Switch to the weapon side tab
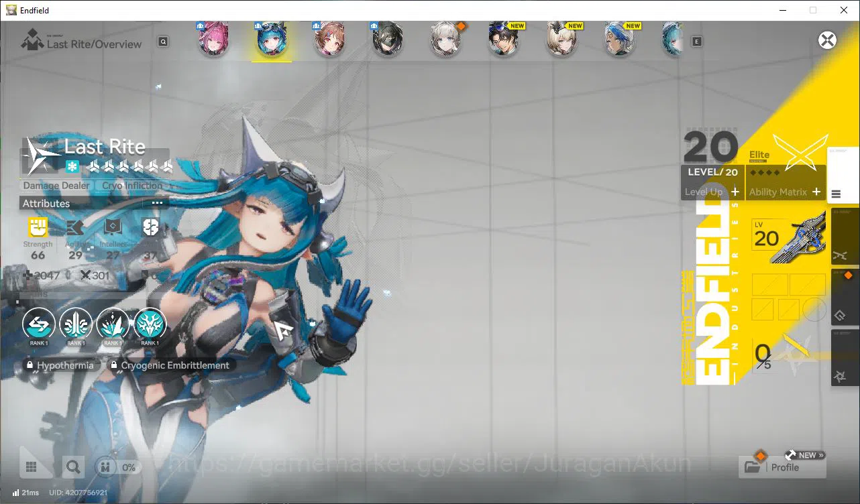860x504 pixels. coord(844,236)
